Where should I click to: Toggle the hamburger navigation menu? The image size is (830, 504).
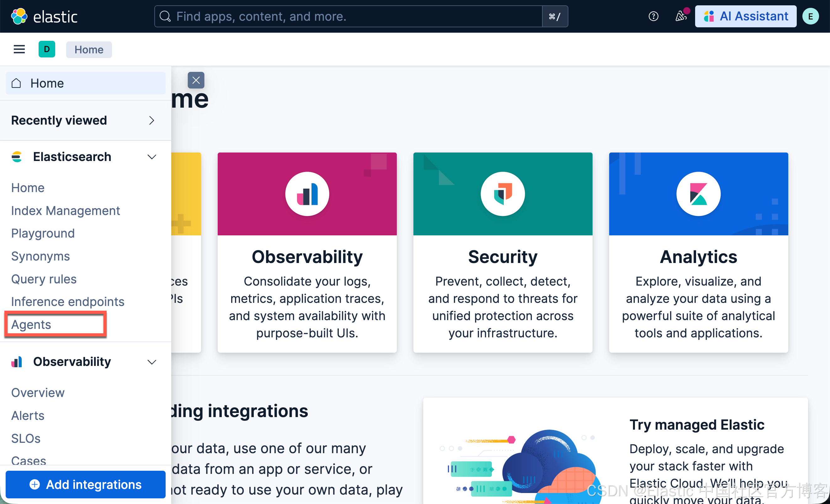pyautogui.click(x=19, y=50)
